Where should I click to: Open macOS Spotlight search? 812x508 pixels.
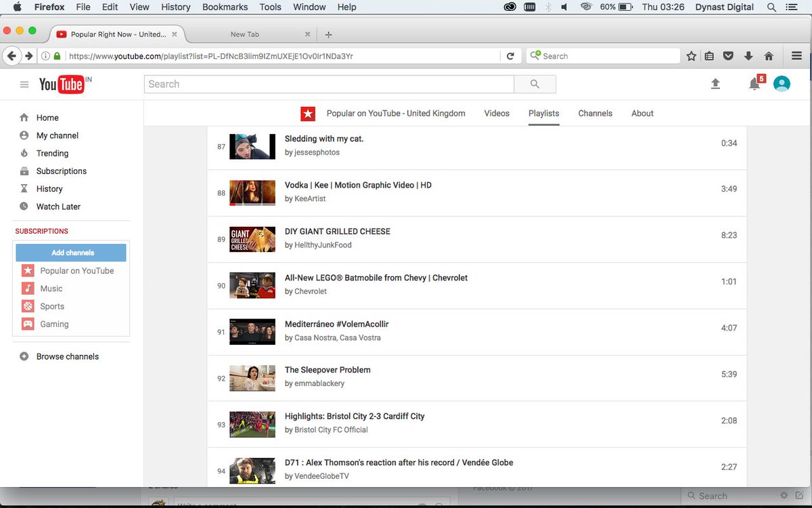point(771,7)
